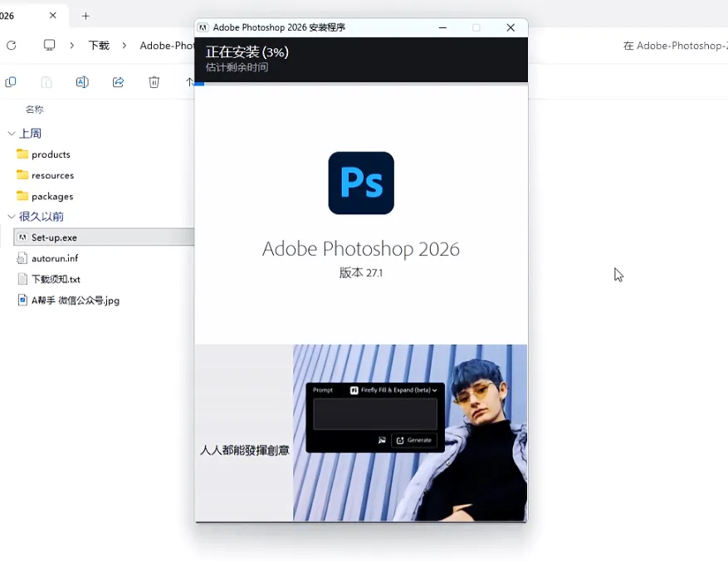Click the This PC monitor icon in address bar
Image resolution: width=728 pixels, height=561 pixels.
(49, 45)
